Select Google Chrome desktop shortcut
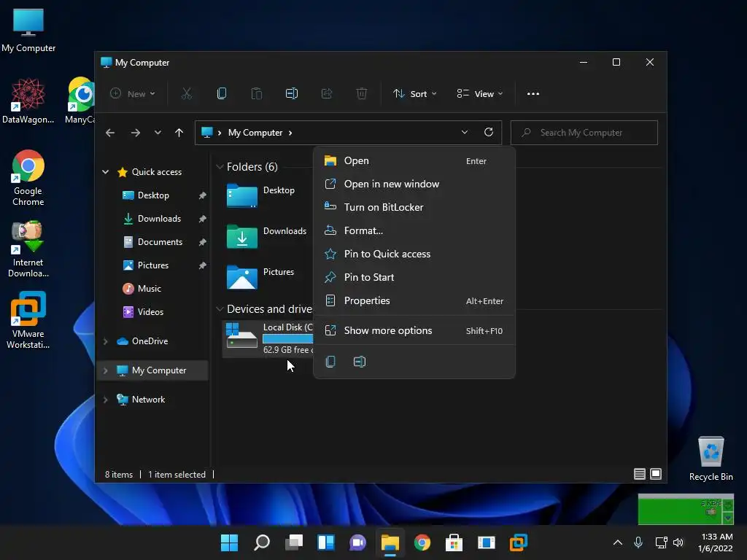747x560 pixels. point(28,178)
